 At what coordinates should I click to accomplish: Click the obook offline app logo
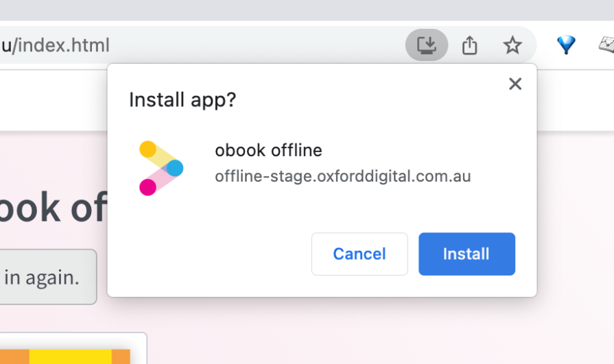pyautogui.click(x=161, y=168)
